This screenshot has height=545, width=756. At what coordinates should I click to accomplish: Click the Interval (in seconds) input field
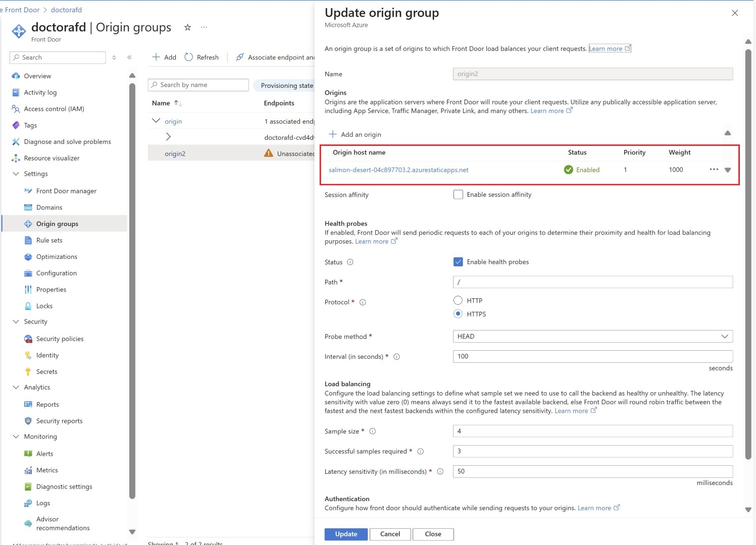[x=593, y=356]
